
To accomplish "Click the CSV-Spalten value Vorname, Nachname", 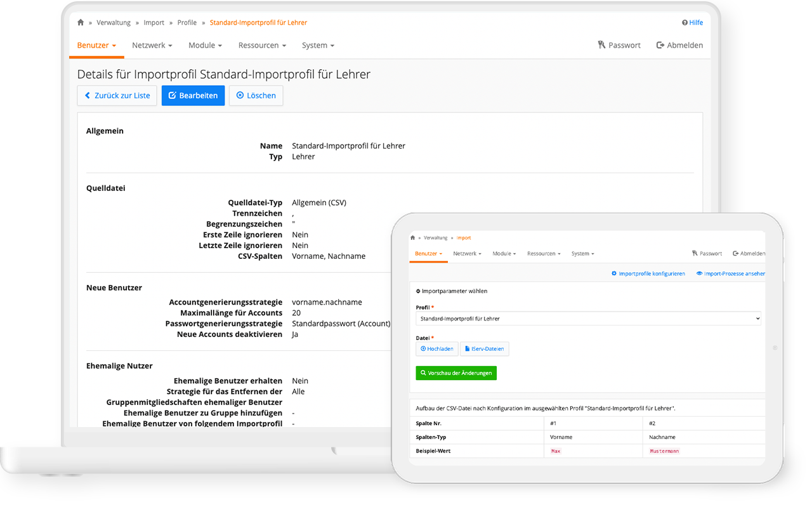I will pyautogui.click(x=329, y=256).
